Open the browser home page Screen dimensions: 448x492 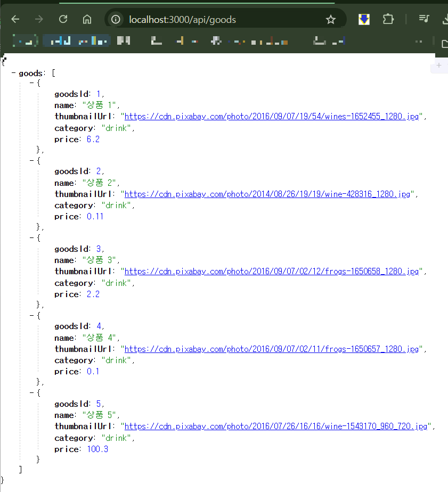coord(87,20)
